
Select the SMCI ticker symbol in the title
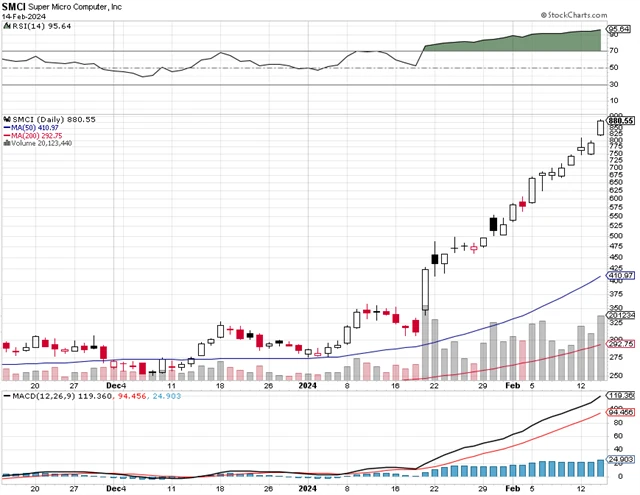click(x=13, y=7)
